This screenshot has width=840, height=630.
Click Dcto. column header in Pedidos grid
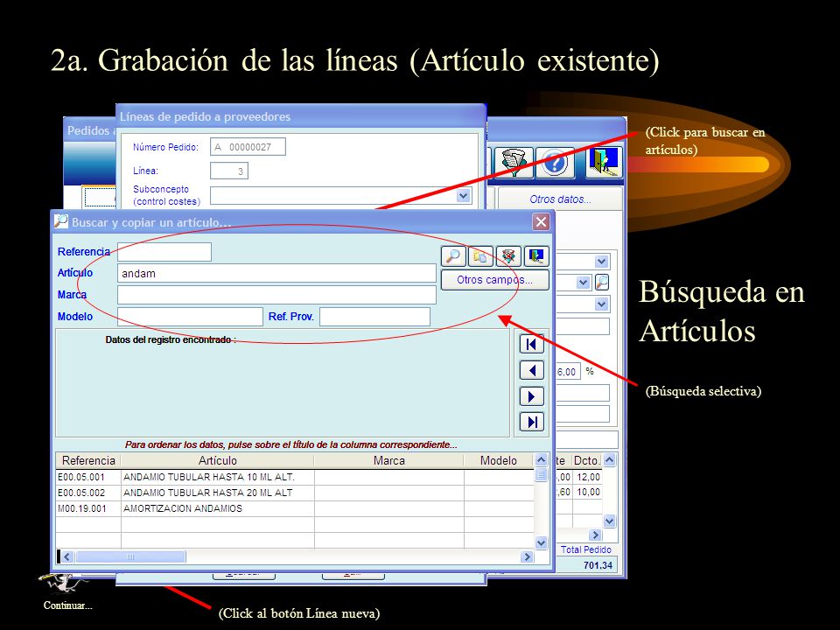[x=586, y=461]
